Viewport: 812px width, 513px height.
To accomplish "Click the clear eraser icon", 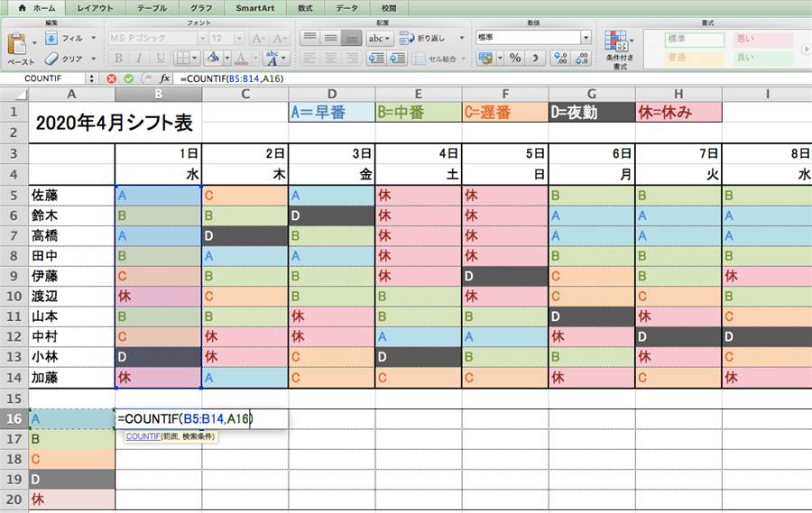I will pos(51,58).
